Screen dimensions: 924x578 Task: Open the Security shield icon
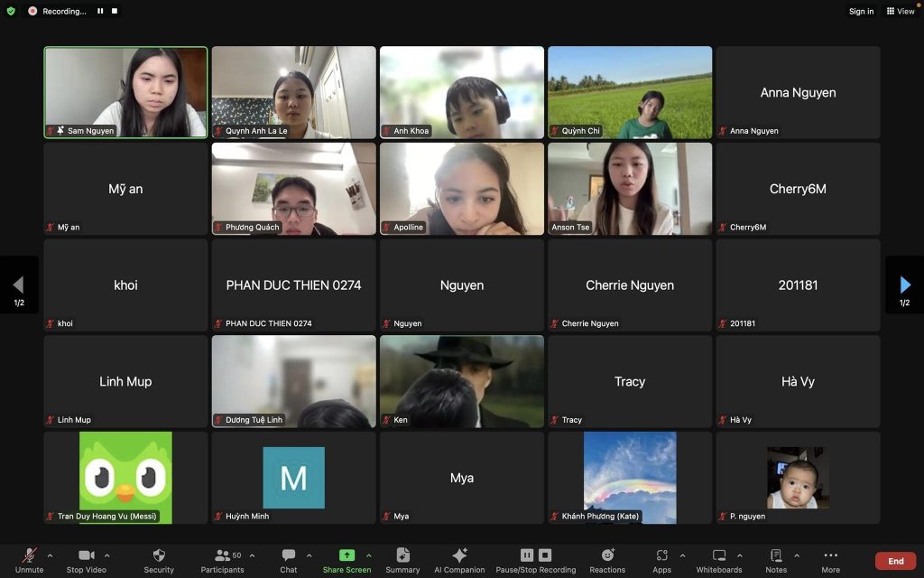pyautogui.click(x=159, y=555)
